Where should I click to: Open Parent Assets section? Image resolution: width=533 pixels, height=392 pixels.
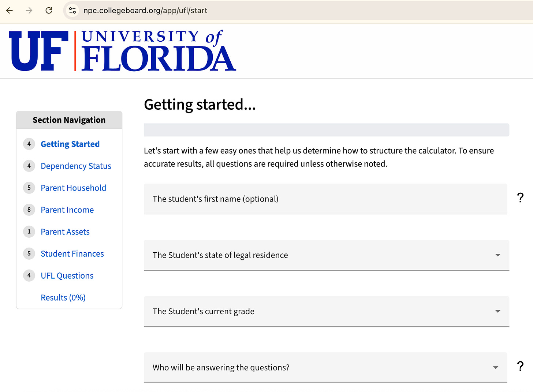(65, 232)
